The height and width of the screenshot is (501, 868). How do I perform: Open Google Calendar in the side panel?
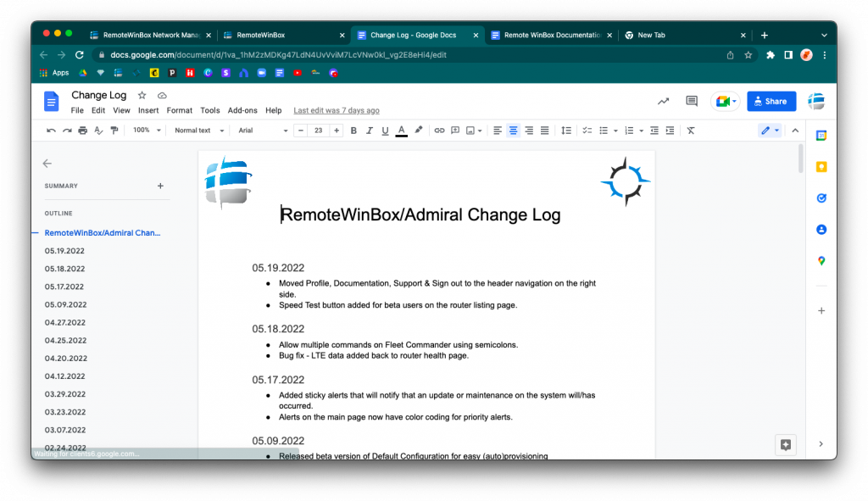(821, 135)
